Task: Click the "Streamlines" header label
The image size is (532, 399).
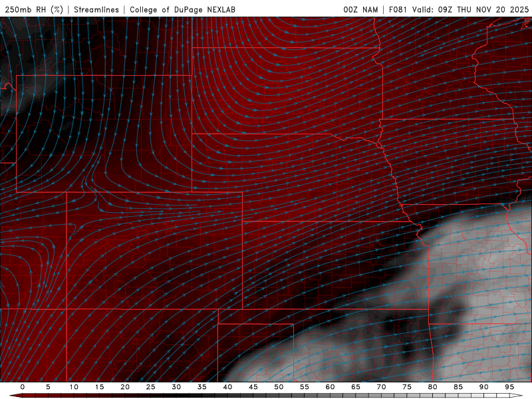Action: [96, 9]
